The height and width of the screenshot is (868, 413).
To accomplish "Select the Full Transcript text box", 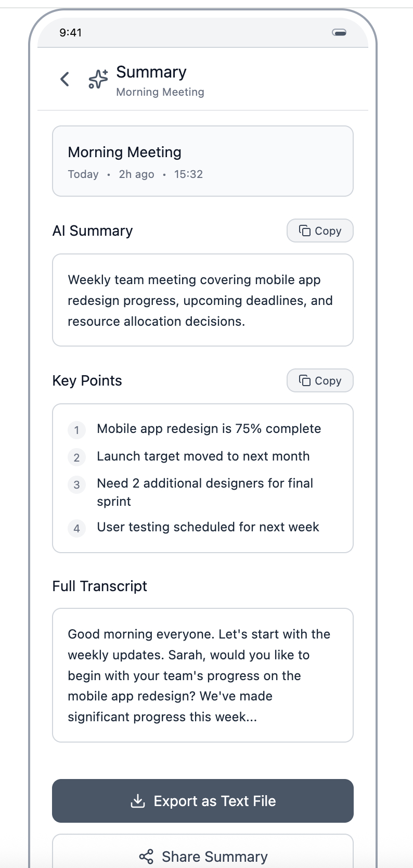I will click(203, 675).
